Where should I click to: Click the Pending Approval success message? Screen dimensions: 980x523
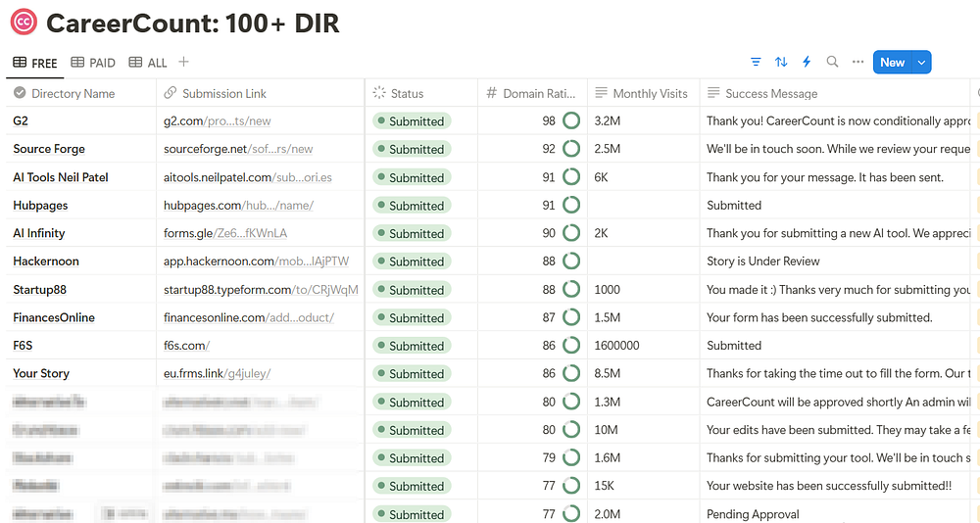[x=753, y=514]
